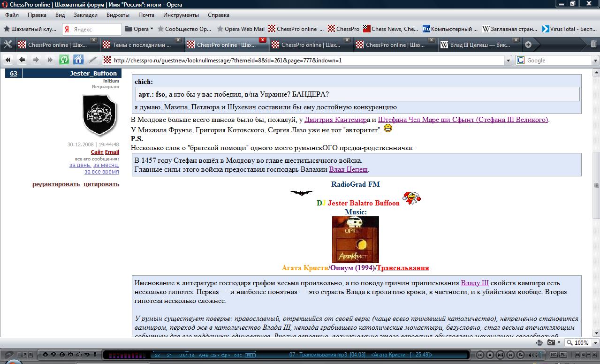Screen dimensions: 600x364
Task: Toggle the player's MC button
Action: tap(554, 355)
